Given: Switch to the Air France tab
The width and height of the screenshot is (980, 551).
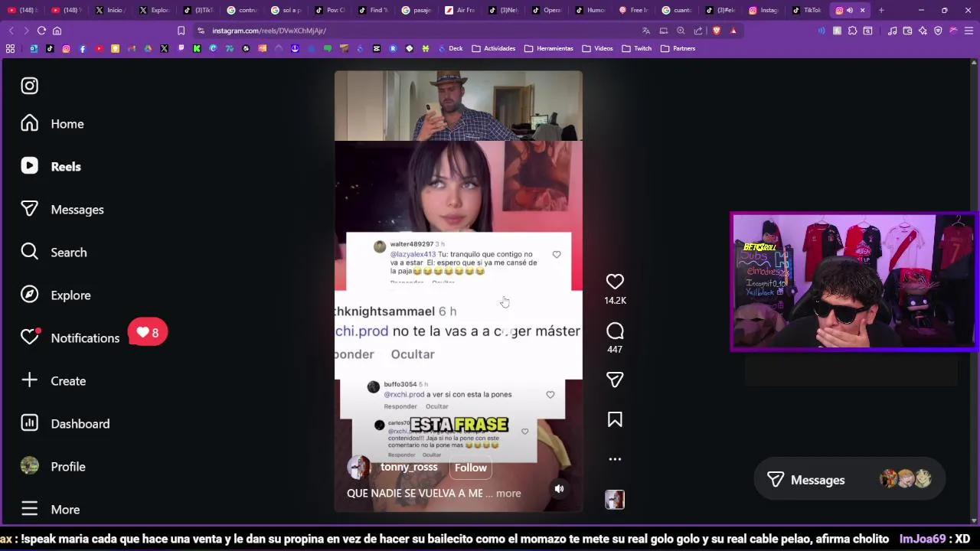Looking at the screenshot, I should (460, 10).
